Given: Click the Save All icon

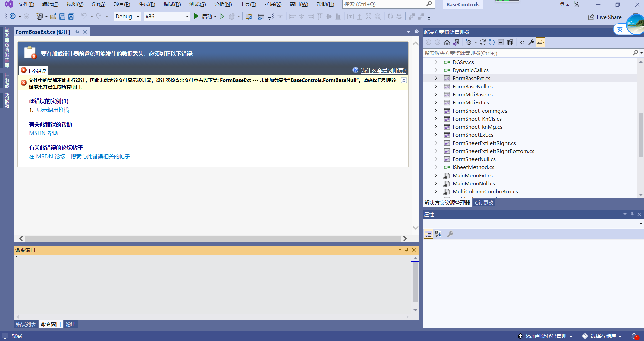Looking at the screenshot, I should (71, 16).
